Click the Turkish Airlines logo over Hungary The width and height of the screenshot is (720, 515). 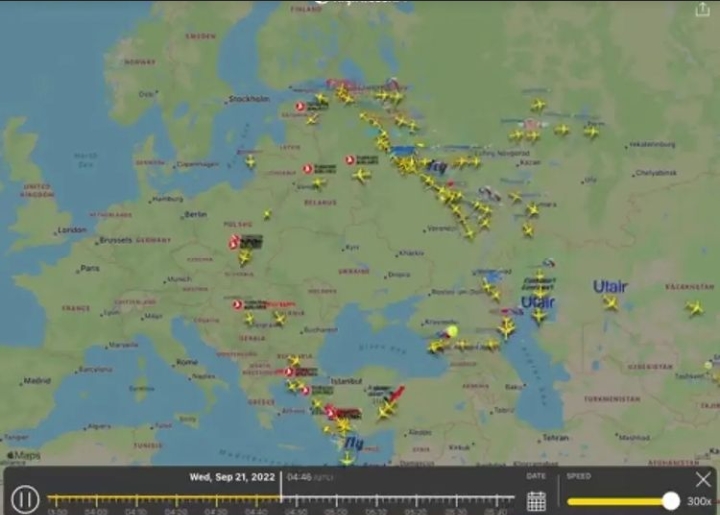[x=238, y=304]
